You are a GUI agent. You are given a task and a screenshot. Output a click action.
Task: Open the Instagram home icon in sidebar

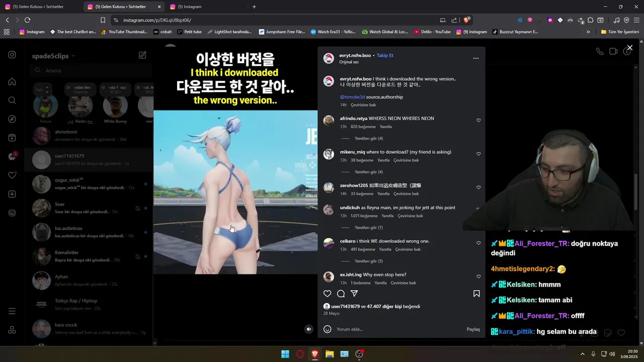click(12, 81)
